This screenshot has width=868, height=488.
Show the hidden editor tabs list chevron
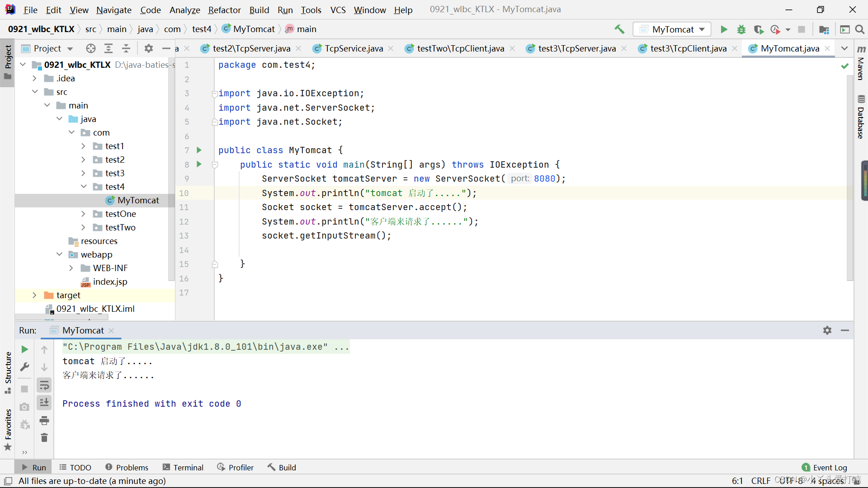pyautogui.click(x=844, y=48)
